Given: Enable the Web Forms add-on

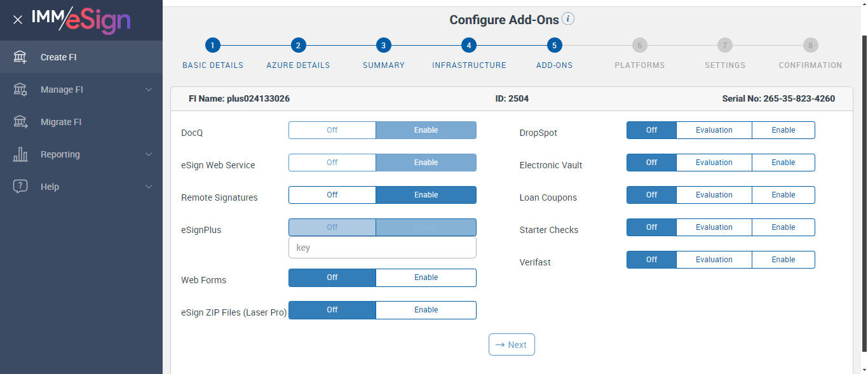Looking at the screenshot, I should pos(426,277).
